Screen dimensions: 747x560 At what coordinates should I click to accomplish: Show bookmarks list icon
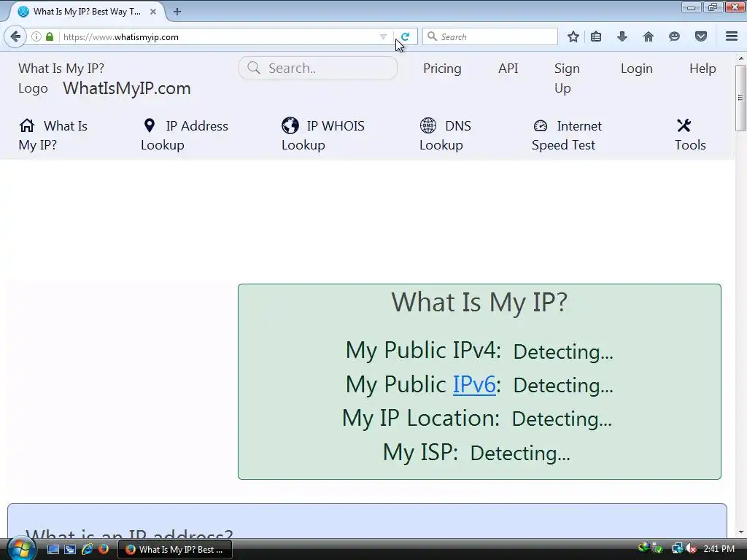596,36
